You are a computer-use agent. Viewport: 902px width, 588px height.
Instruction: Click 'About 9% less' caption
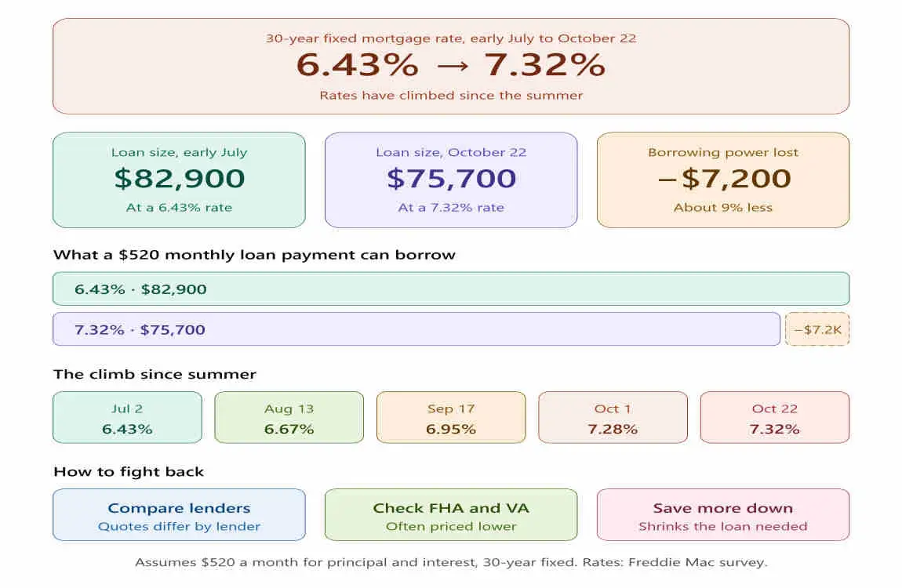[x=723, y=208]
